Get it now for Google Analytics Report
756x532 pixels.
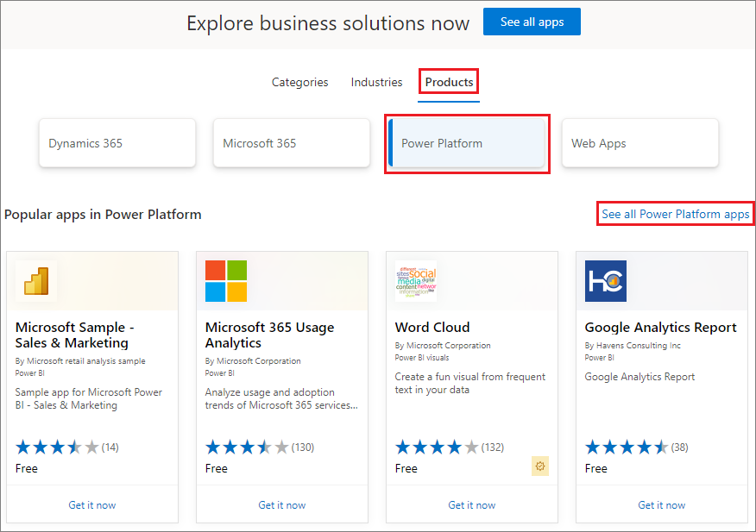[661, 505]
